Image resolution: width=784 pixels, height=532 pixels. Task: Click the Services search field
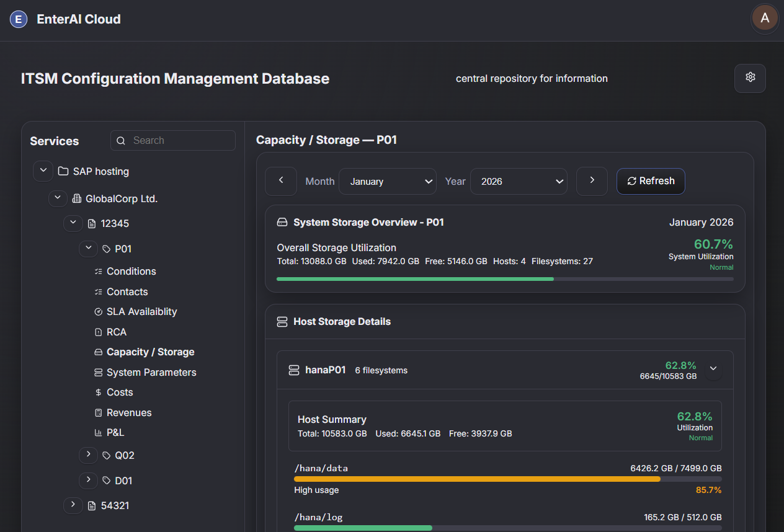pos(180,141)
